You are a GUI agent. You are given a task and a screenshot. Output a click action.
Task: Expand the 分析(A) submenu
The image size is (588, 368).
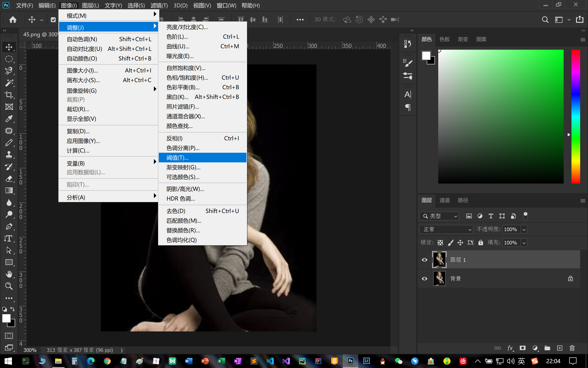108,197
